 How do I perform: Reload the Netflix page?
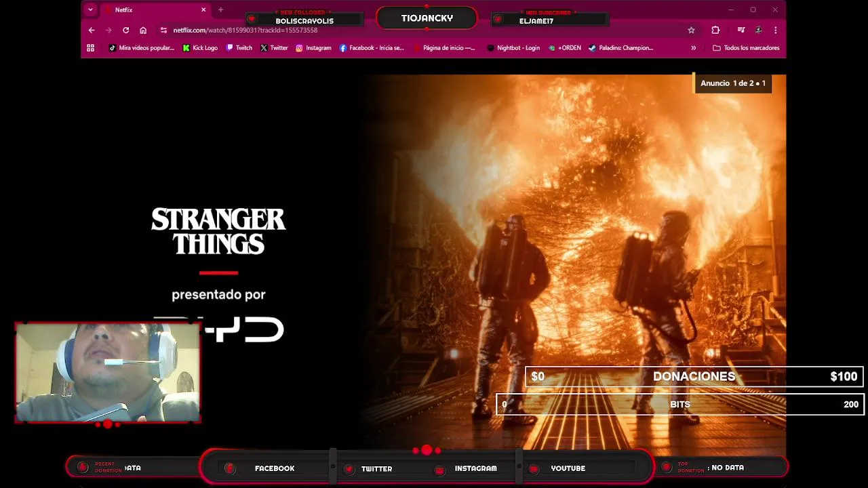pyautogui.click(x=125, y=30)
